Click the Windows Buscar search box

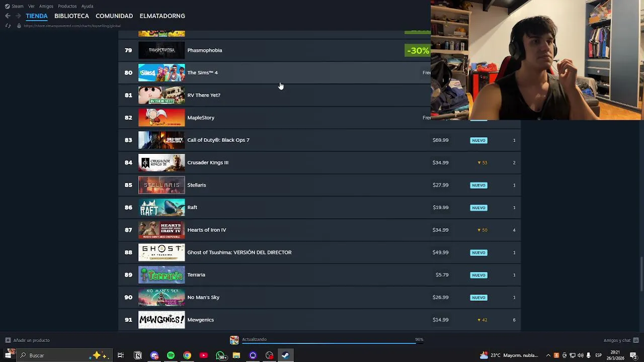pyautogui.click(x=65, y=355)
